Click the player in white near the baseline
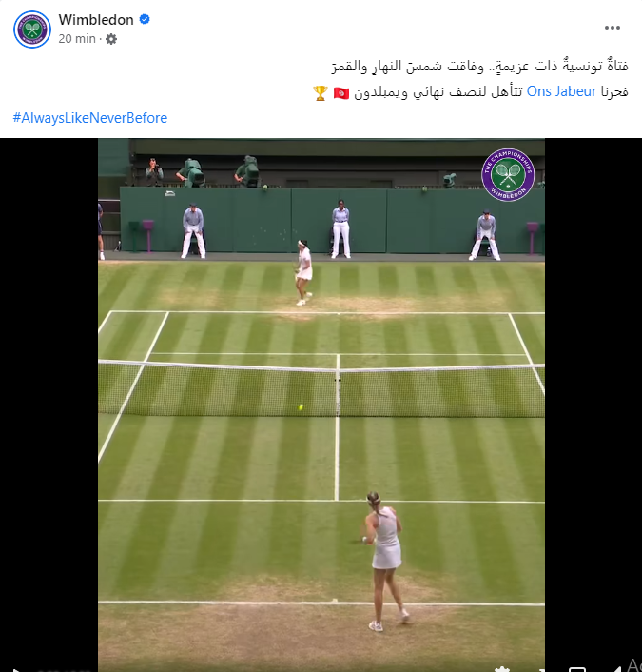642x672 pixels. pyautogui.click(x=386, y=562)
